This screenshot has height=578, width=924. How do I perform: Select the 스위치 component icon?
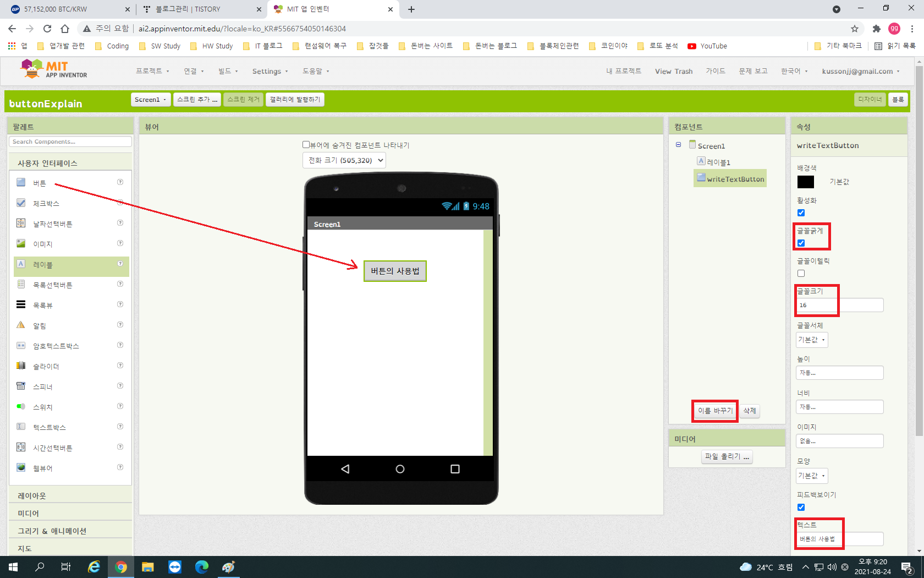[x=21, y=406]
